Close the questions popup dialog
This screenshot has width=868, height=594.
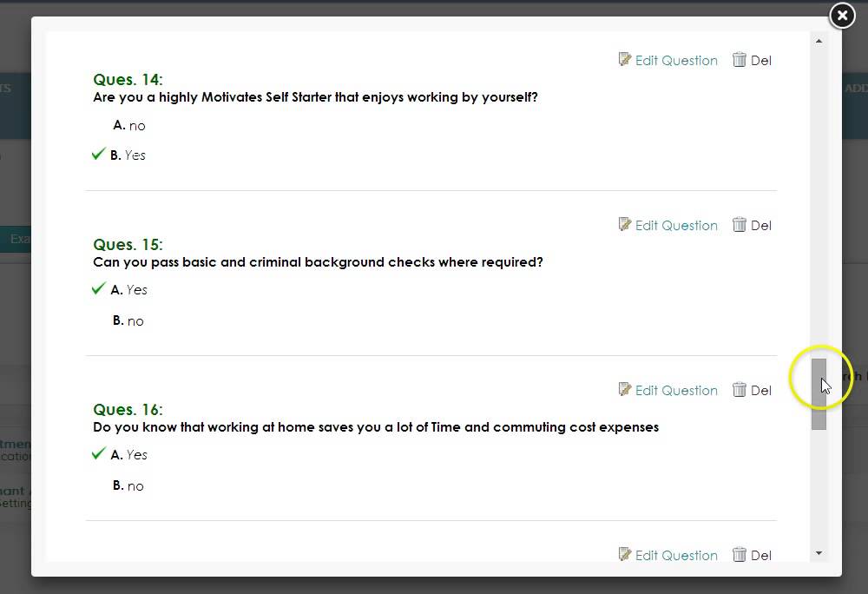(x=842, y=16)
